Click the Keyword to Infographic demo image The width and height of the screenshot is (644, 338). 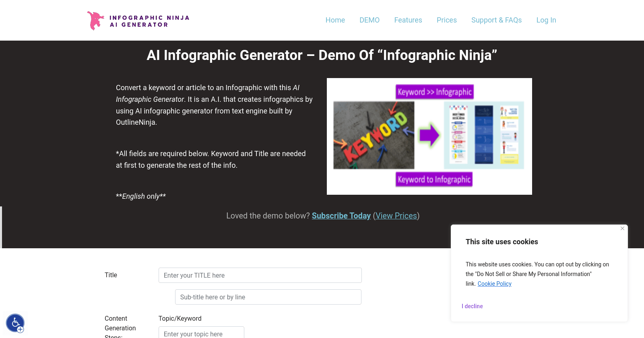point(429,136)
